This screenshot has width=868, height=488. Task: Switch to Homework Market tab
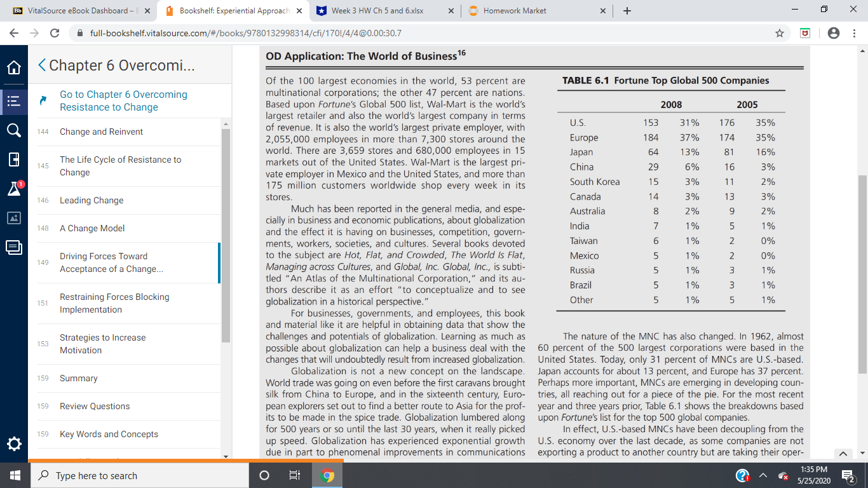tap(515, 11)
